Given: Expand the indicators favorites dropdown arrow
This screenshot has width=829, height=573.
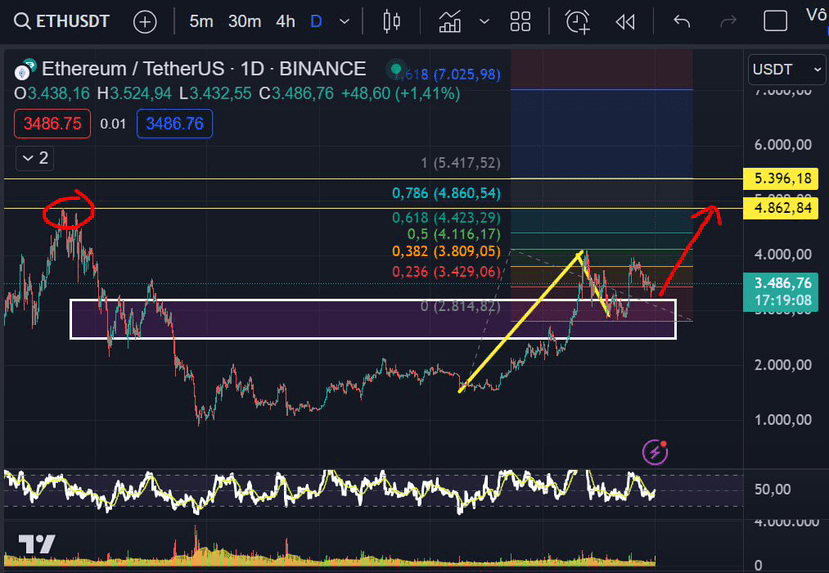Looking at the screenshot, I should 484,22.
